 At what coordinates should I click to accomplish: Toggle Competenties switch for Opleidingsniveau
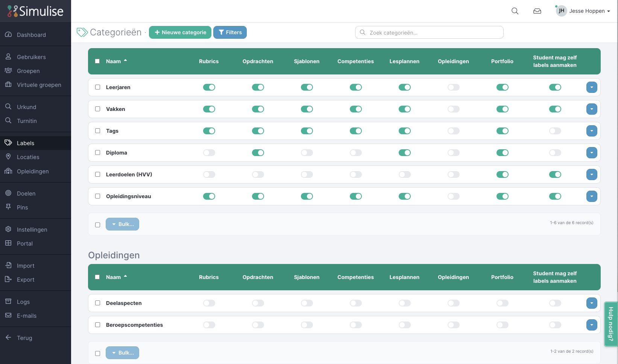(356, 196)
